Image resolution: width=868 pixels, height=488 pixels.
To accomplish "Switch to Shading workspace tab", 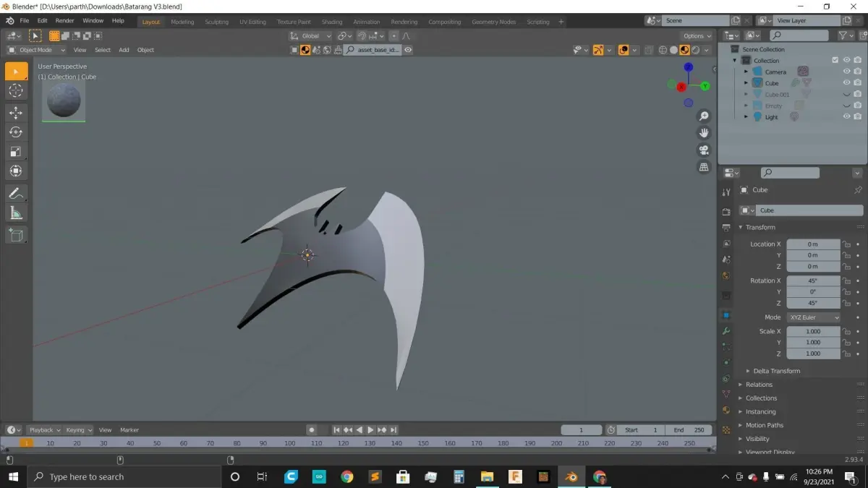I will click(332, 22).
